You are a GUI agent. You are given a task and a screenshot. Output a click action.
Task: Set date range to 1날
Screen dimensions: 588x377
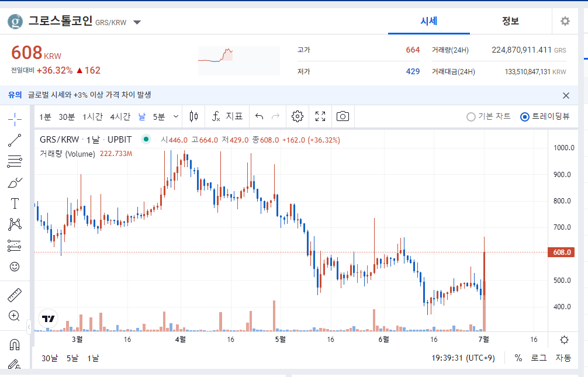93,358
